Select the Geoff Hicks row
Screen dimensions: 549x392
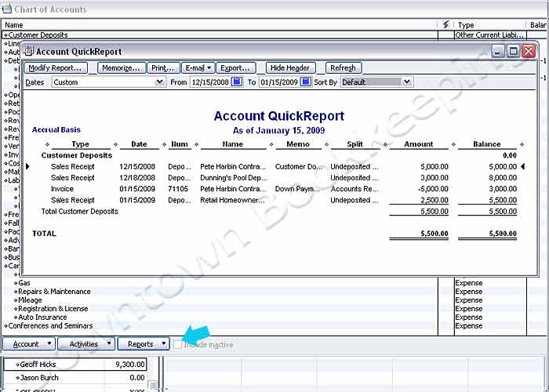75,365
